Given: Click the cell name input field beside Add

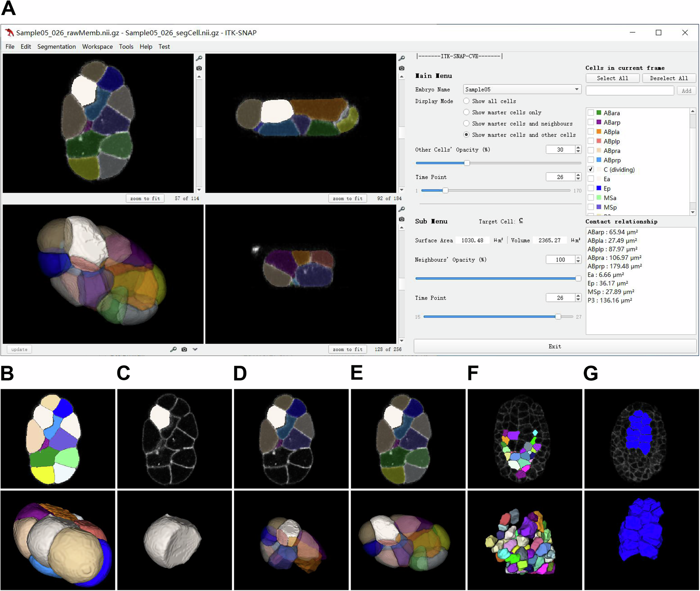Looking at the screenshot, I should tap(629, 90).
